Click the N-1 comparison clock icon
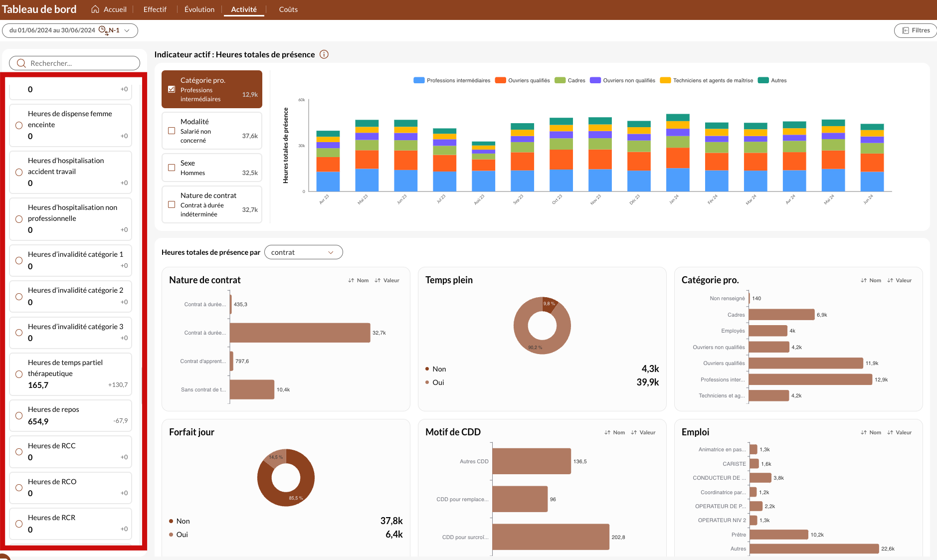This screenshot has height=560, width=937. point(103,30)
